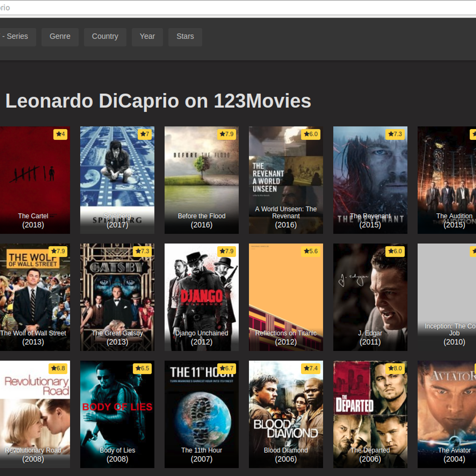The image size is (476, 476).
Task: Open A World Unseen: The Revenant poster
Action: coord(286,180)
